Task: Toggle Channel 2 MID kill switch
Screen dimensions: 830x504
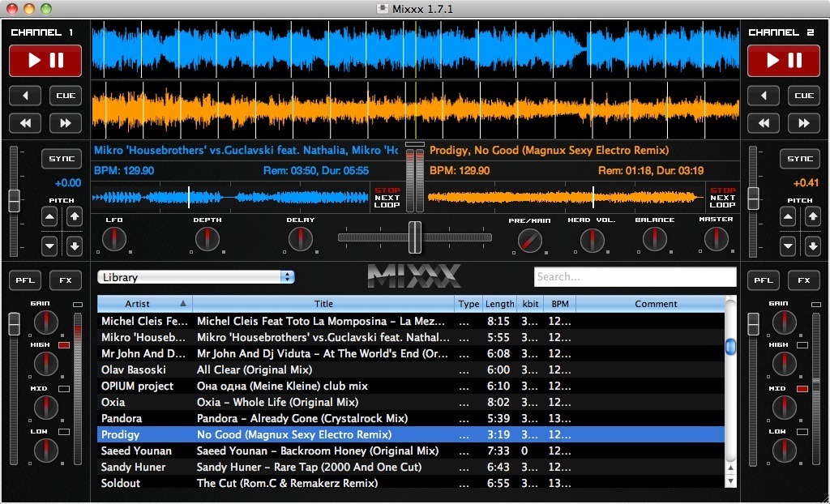Action: 802,389
